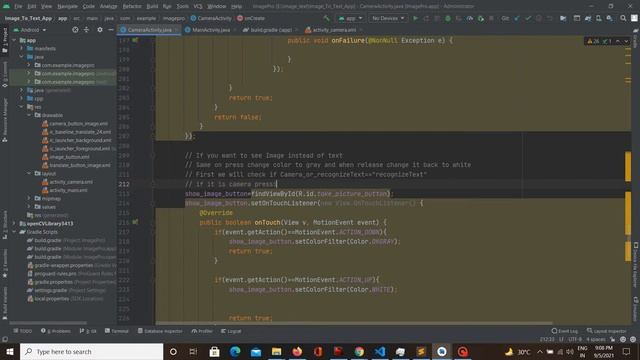The height and width of the screenshot is (360, 640).
Task: Open Layout Inspector in status bar
Action: 607,331
